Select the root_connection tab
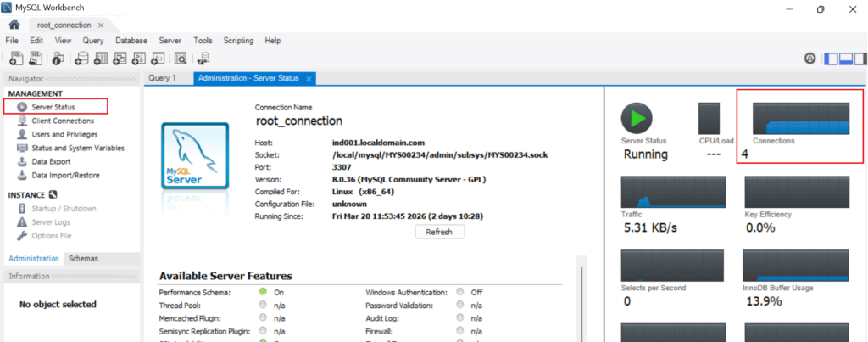The height and width of the screenshot is (342, 868). coord(64,25)
